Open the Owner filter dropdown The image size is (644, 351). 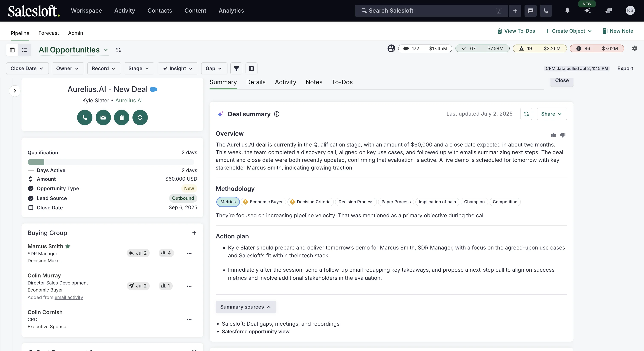tap(68, 68)
